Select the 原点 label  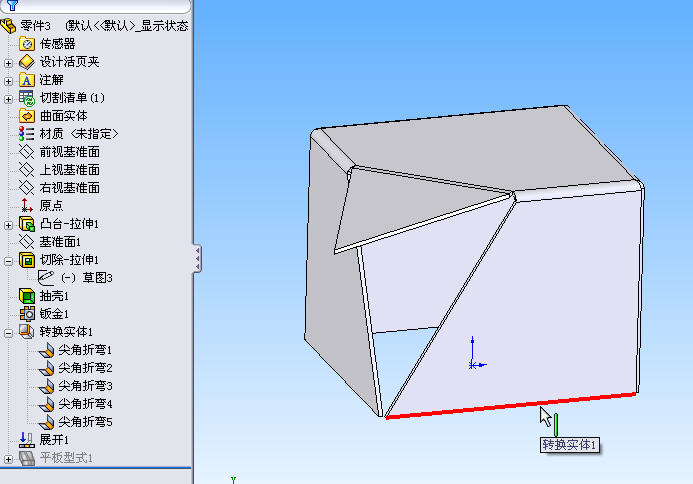click(51, 206)
